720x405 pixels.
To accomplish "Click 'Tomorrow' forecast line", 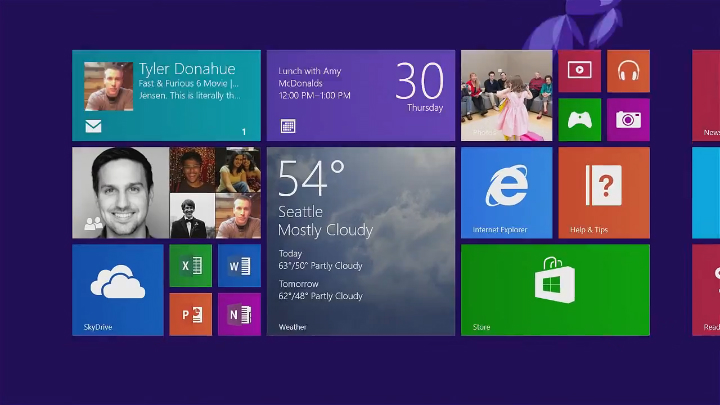I will 298,284.
